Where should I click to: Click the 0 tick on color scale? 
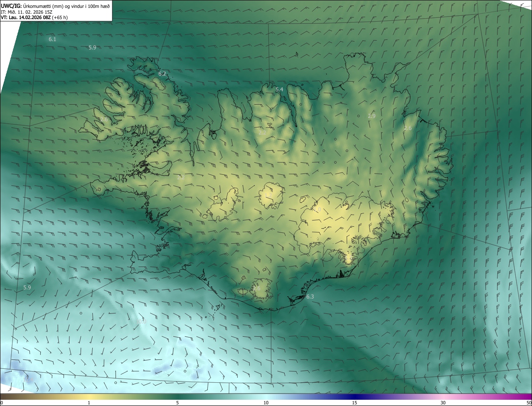[2, 403]
